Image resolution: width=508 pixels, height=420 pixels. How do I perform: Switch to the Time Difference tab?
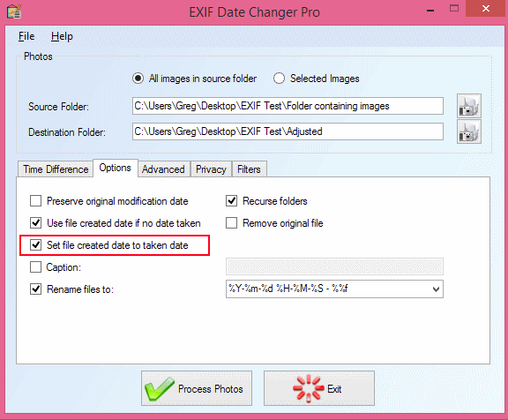pyautogui.click(x=56, y=169)
